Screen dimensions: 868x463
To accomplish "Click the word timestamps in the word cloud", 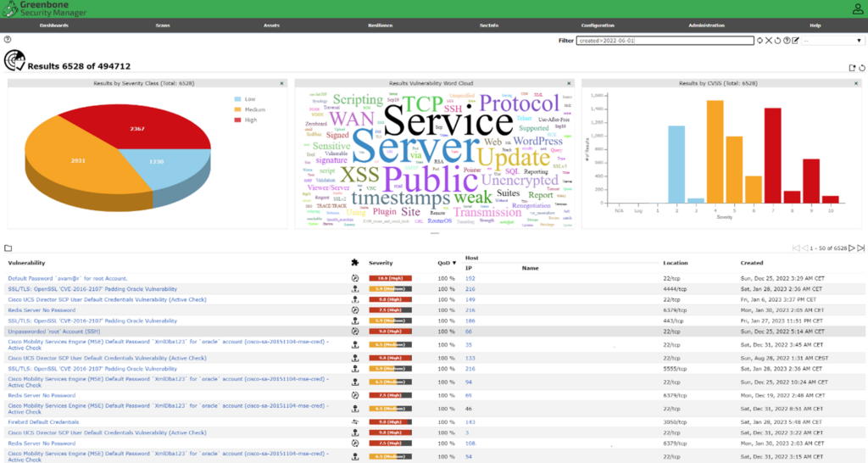I will tap(401, 198).
